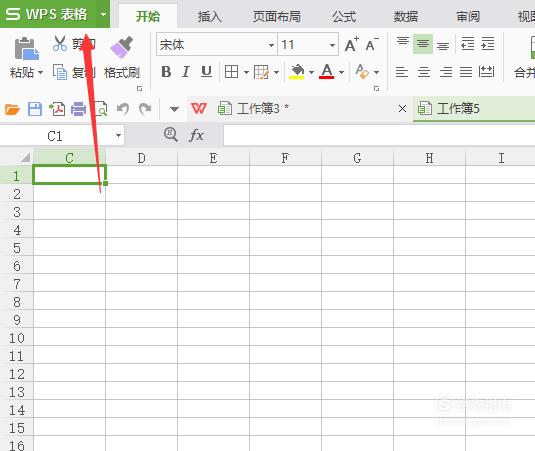Click distributed alignment icon
535x451 pixels.
486,72
